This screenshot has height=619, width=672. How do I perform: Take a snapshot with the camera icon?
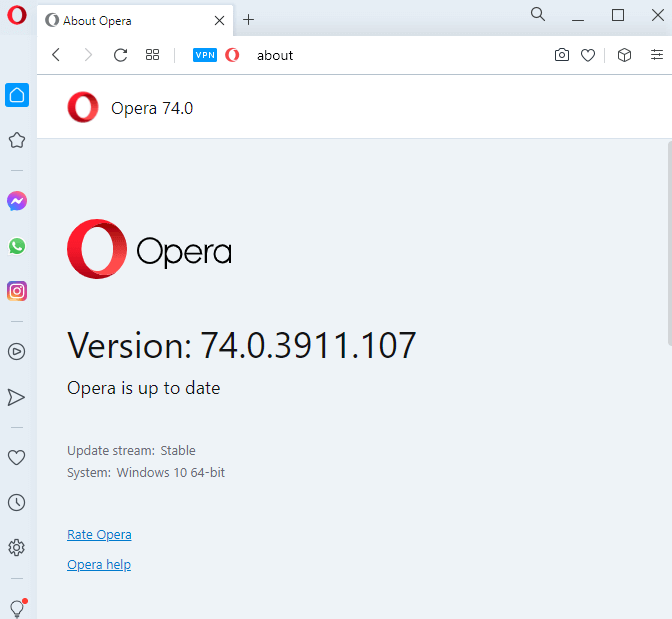pos(562,55)
